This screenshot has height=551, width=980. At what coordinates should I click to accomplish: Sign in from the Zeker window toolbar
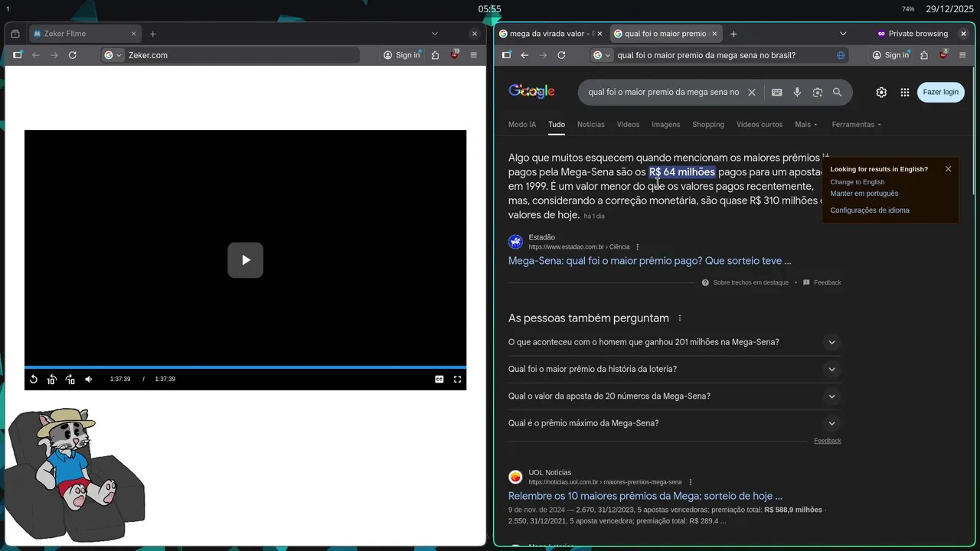402,55
